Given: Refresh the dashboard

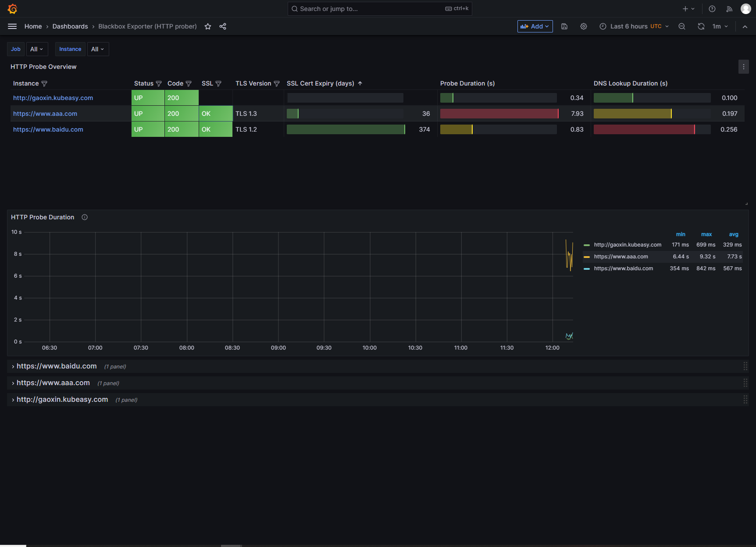Looking at the screenshot, I should coord(701,26).
